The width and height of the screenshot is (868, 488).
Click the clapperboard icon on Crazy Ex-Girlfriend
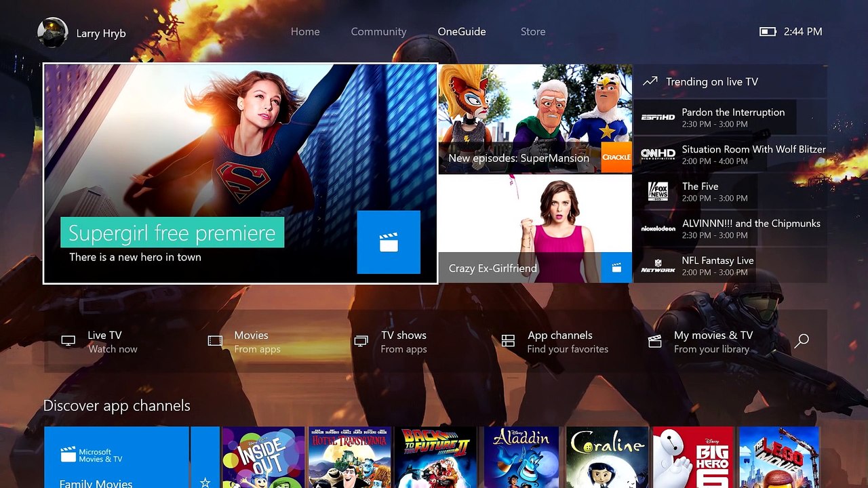click(x=616, y=268)
